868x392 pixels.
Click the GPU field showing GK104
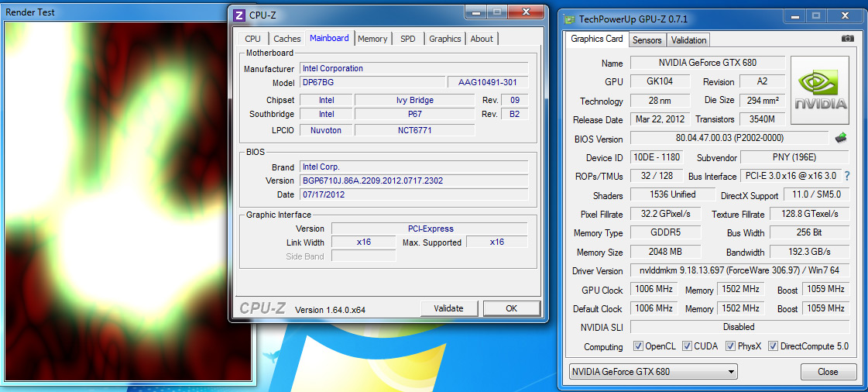pyautogui.click(x=660, y=81)
